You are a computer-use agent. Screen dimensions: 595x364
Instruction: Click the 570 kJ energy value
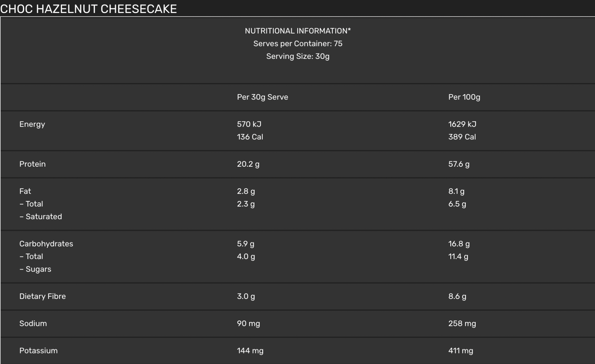click(x=249, y=124)
